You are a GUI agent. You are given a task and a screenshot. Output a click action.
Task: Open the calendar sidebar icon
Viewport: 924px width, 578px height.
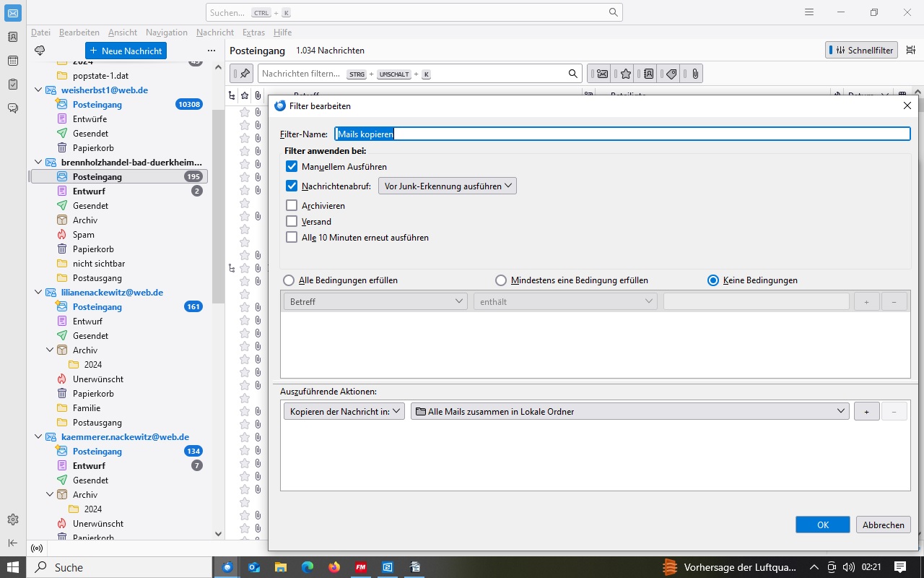[x=13, y=61]
